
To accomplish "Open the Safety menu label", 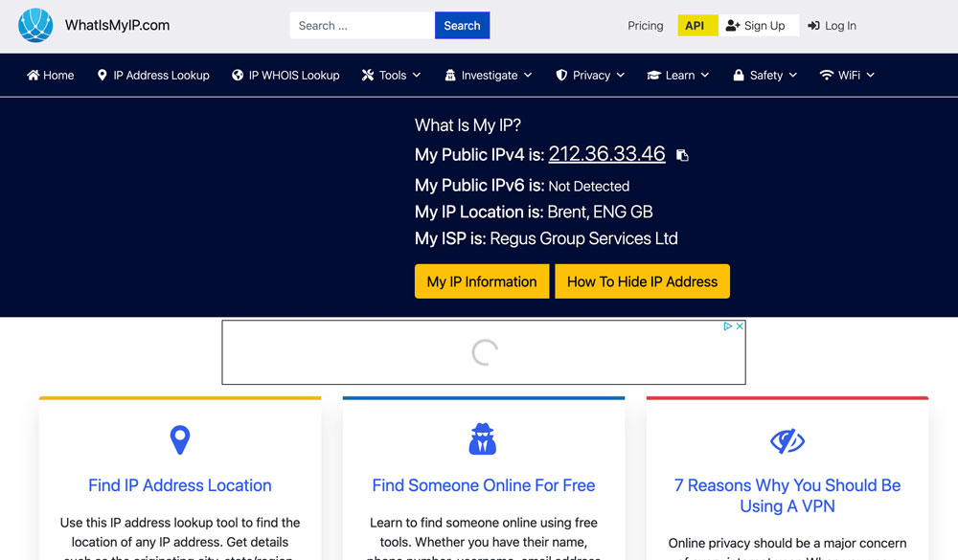I will pos(766,75).
